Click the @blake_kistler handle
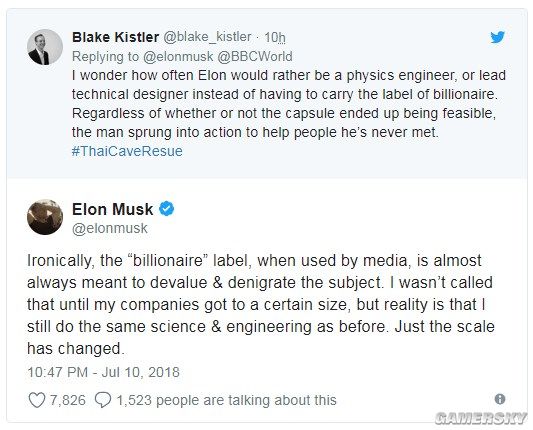 pos(207,37)
